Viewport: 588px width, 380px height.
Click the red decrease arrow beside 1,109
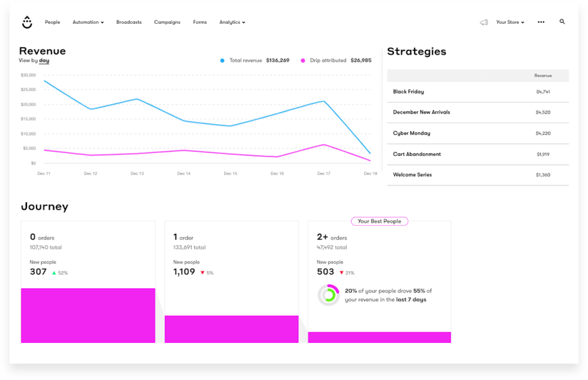click(x=203, y=272)
